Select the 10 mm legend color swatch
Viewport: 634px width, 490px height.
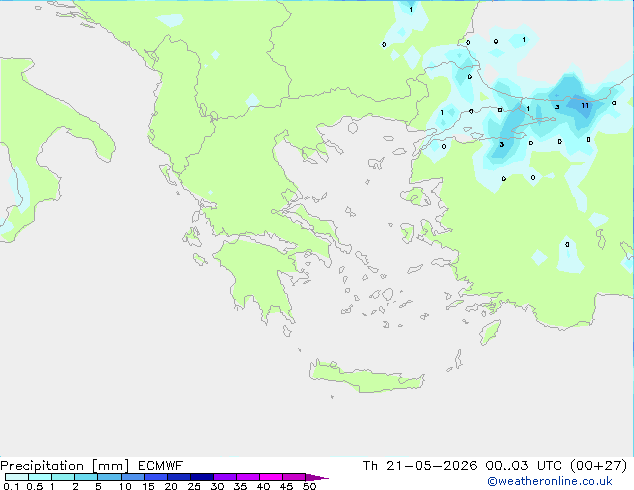132,477
